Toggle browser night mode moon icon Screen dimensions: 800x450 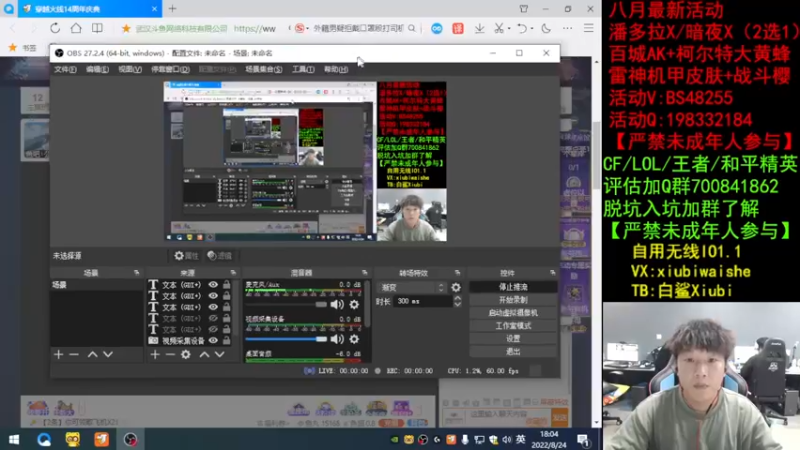click(546, 29)
